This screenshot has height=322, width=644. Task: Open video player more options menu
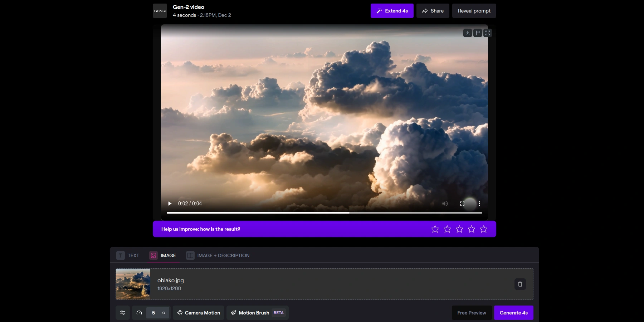tap(479, 204)
